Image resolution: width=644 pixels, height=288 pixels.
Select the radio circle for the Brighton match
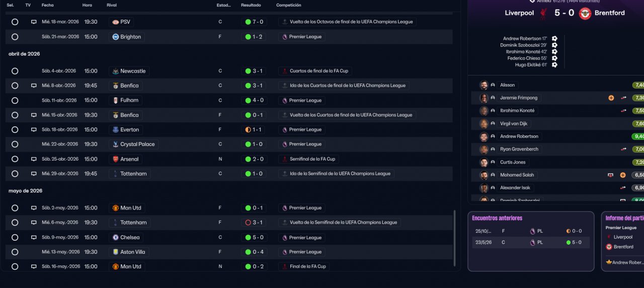point(15,37)
